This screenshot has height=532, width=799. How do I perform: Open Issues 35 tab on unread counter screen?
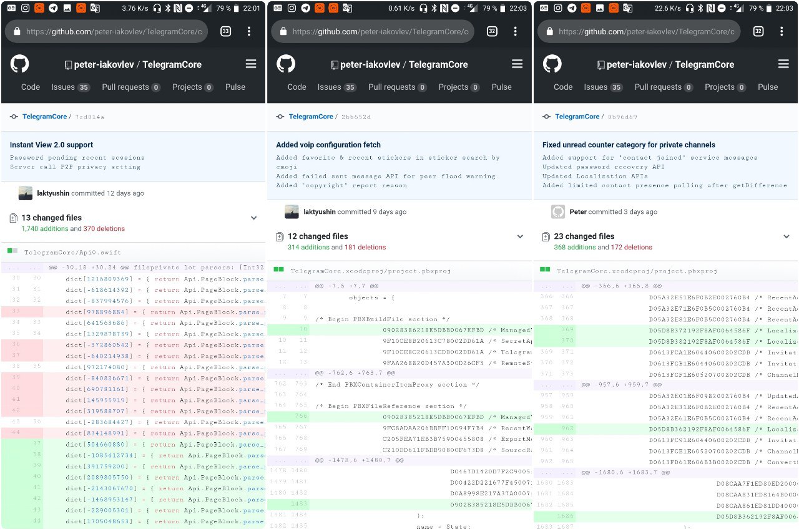click(x=604, y=87)
